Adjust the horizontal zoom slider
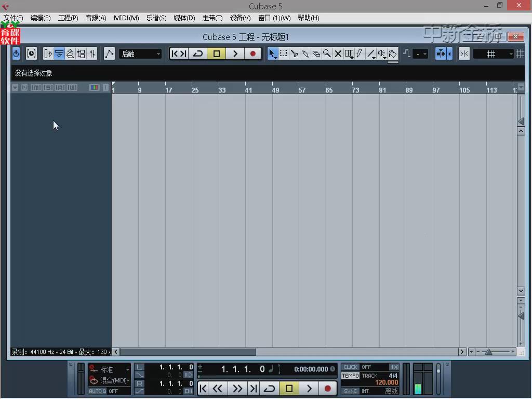The image size is (532, 399). (x=488, y=352)
